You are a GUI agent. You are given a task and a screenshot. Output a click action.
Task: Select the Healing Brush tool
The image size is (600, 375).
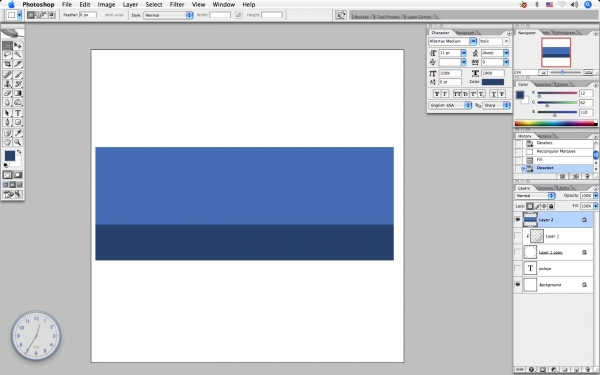coord(7,75)
